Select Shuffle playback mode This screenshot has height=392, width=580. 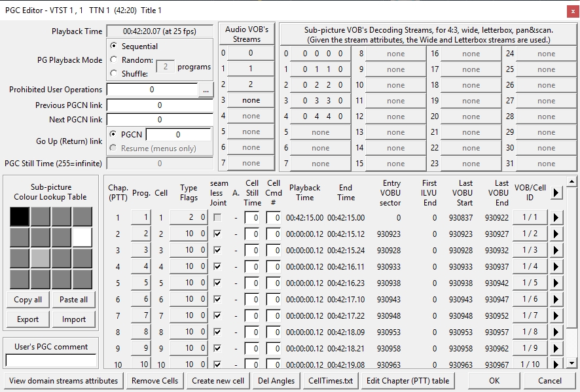point(114,73)
